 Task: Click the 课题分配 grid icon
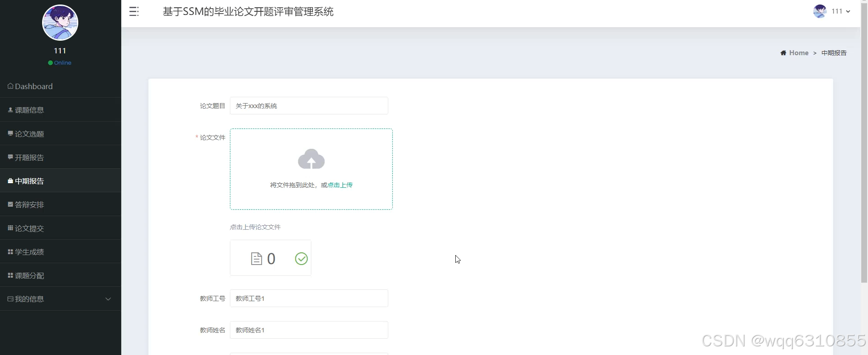10,275
